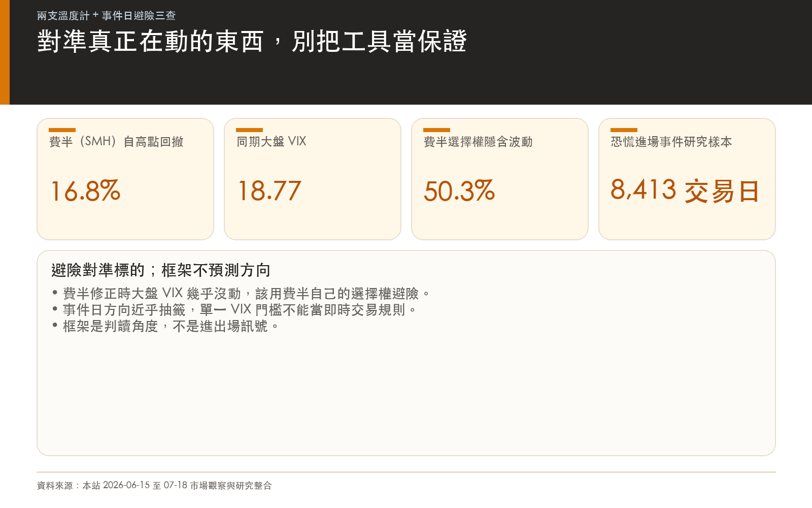Click the bullet starting 費半修正時大盤 VIX
Image resolution: width=812 pixels, height=508 pixels.
coord(242,294)
